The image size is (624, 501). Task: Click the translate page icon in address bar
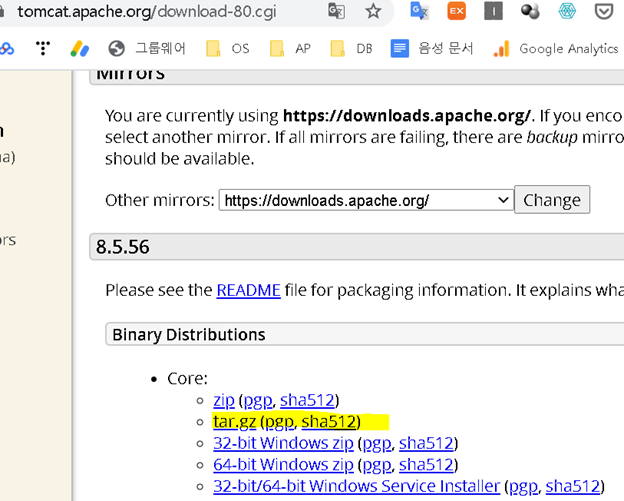(x=336, y=11)
